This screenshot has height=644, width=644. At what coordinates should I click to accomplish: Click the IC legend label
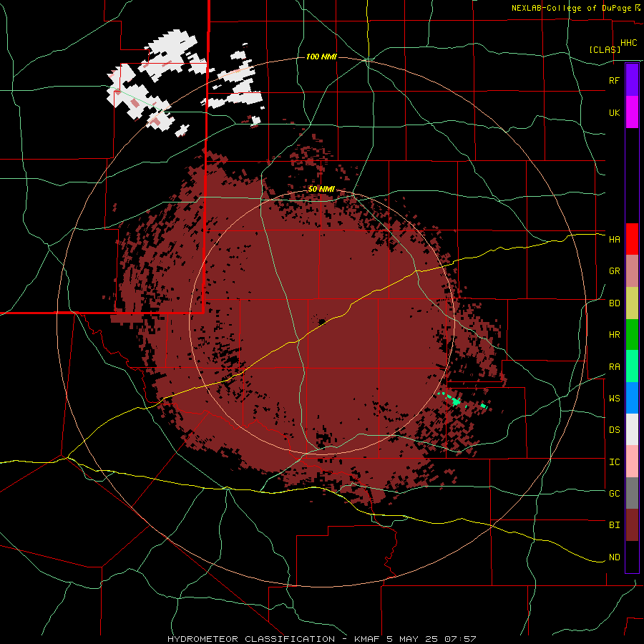click(x=614, y=462)
